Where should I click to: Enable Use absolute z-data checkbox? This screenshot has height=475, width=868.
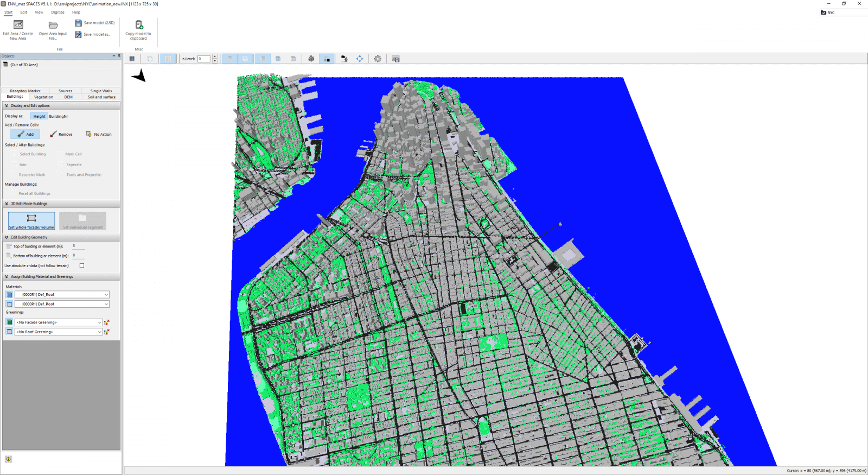tap(82, 265)
